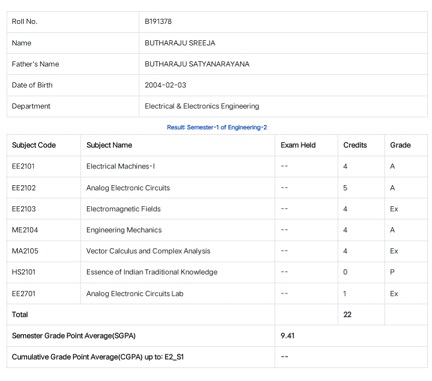Click the Total row label
The image size is (432, 381).
[x=20, y=315]
